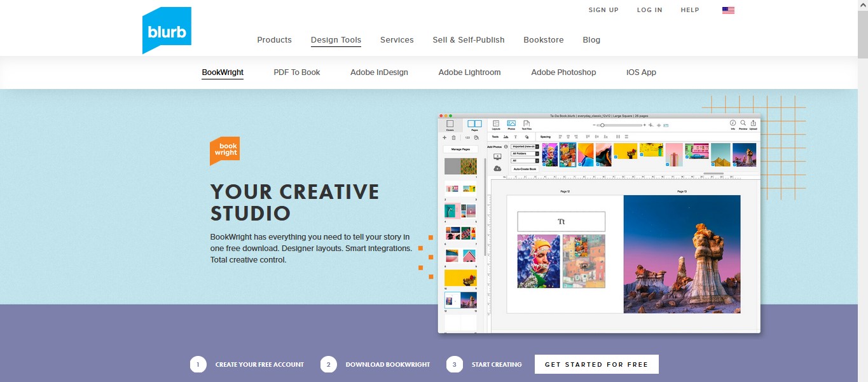Open the Design Tools menu
The image size is (868, 382).
336,39
